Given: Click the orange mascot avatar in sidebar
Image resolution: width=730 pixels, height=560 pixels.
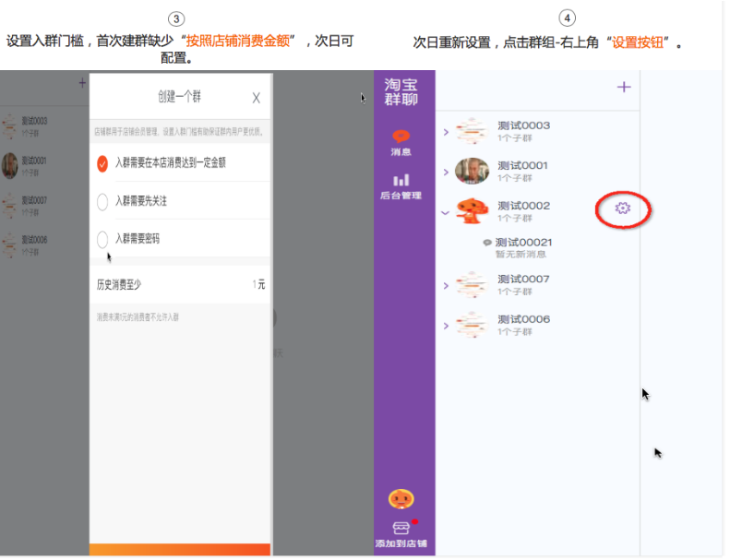Looking at the screenshot, I should [x=402, y=500].
